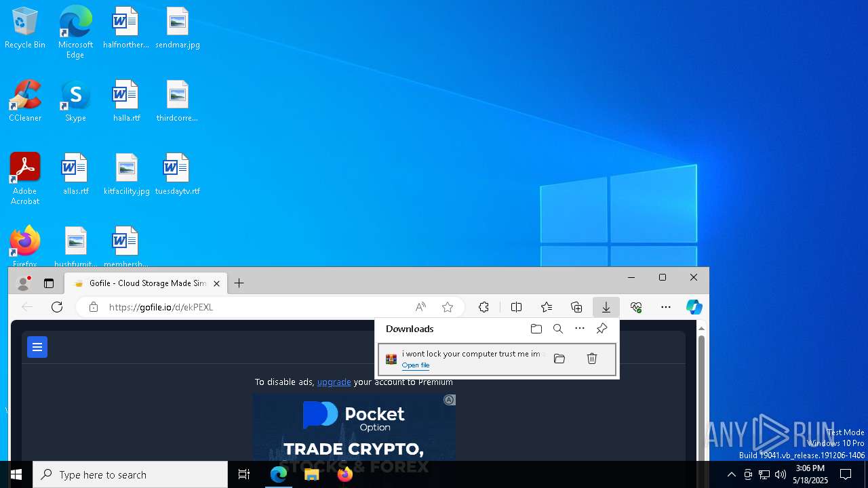The image size is (868, 488).
Task: Open the Windows Start menu
Action: 16,474
